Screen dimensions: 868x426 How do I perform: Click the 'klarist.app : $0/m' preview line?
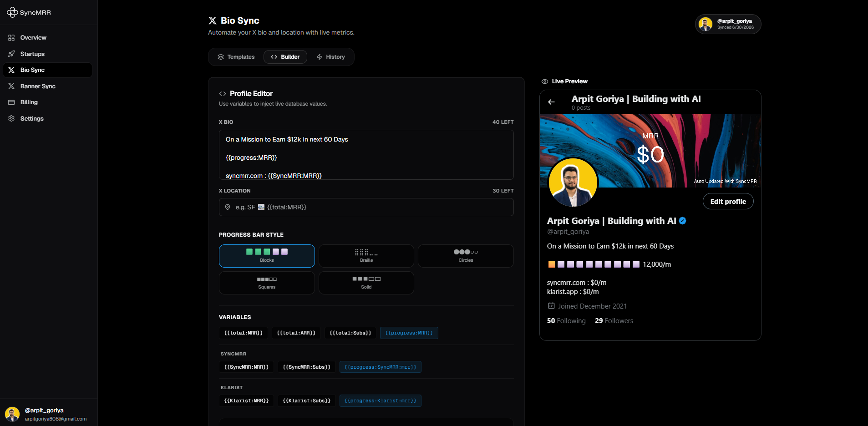[x=573, y=292]
